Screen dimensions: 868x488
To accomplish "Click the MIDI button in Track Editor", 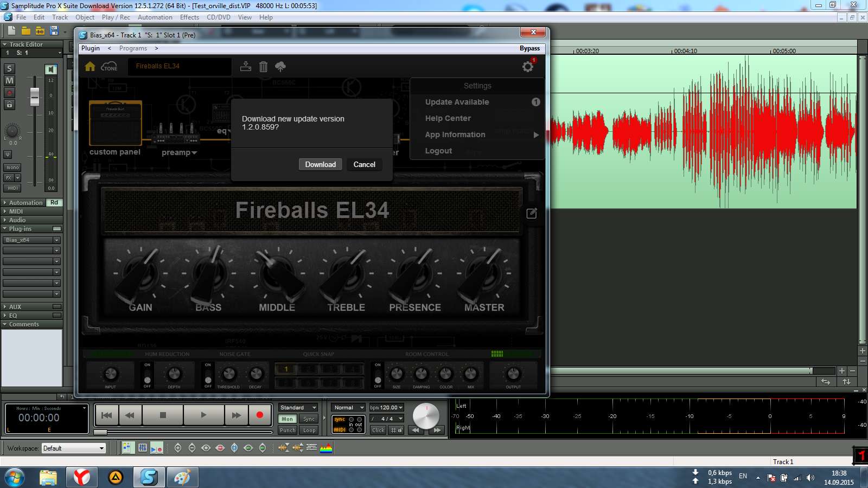I will [x=12, y=188].
